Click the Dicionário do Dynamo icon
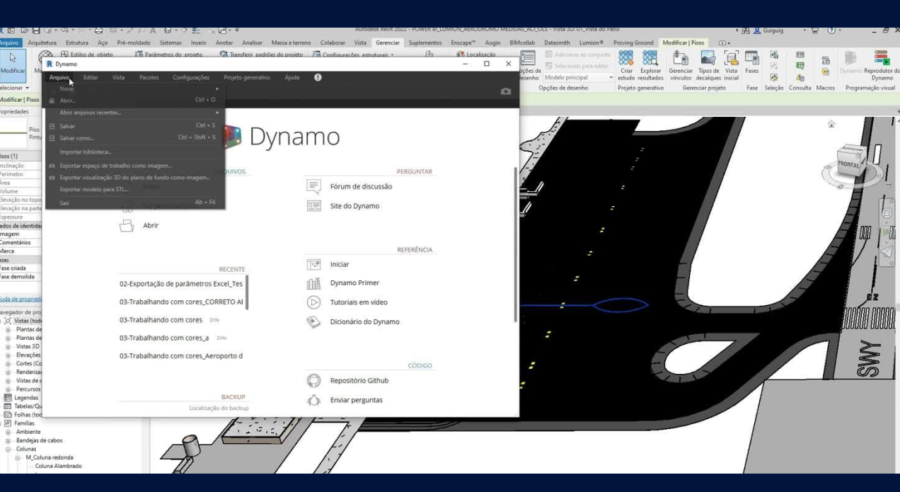Image resolution: width=900 pixels, height=492 pixels. point(313,322)
